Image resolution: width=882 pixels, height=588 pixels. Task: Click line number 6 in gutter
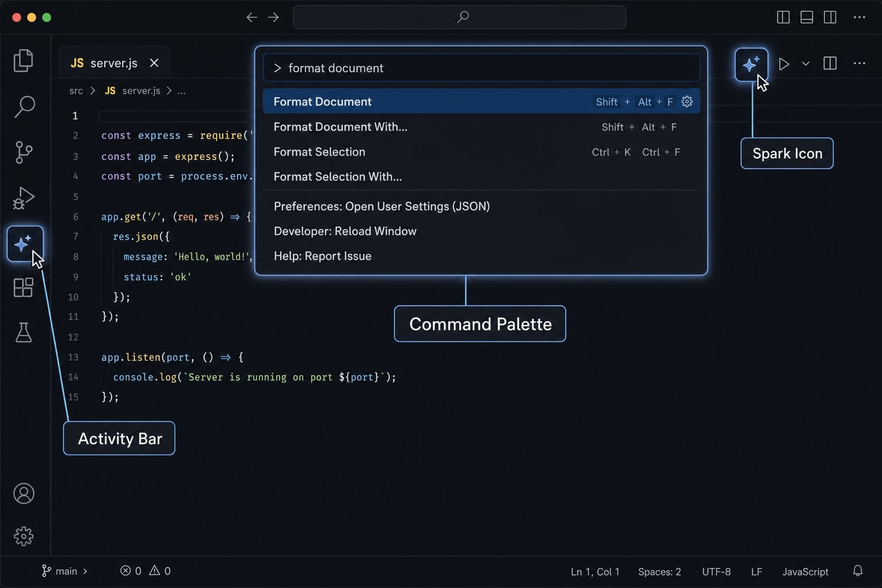[75, 217]
